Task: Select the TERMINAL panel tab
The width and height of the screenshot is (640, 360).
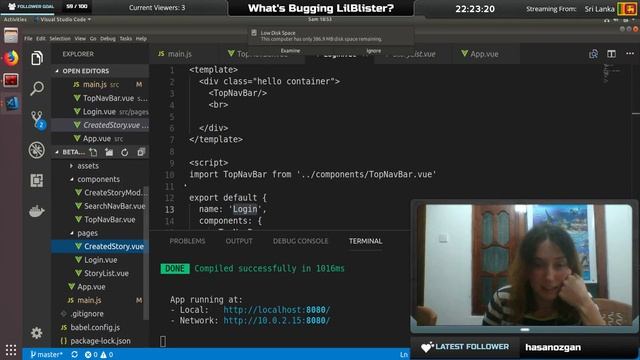Action: click(x=365, y=241)
